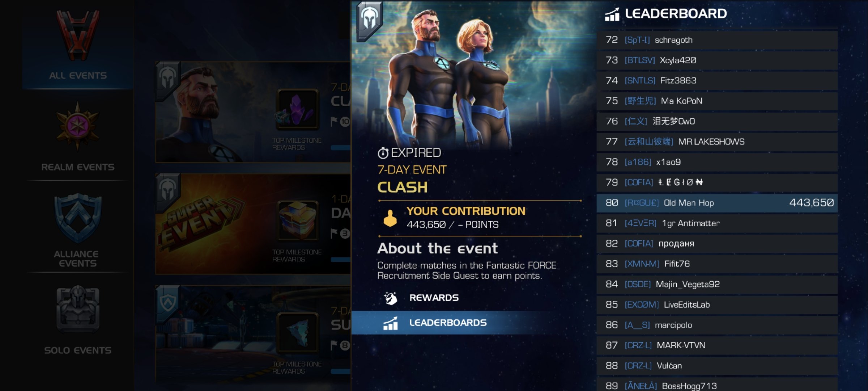Click the helmet badge on event banner
Image resolution: width=868 pixels, height=391 pixels.
point(370,20)
